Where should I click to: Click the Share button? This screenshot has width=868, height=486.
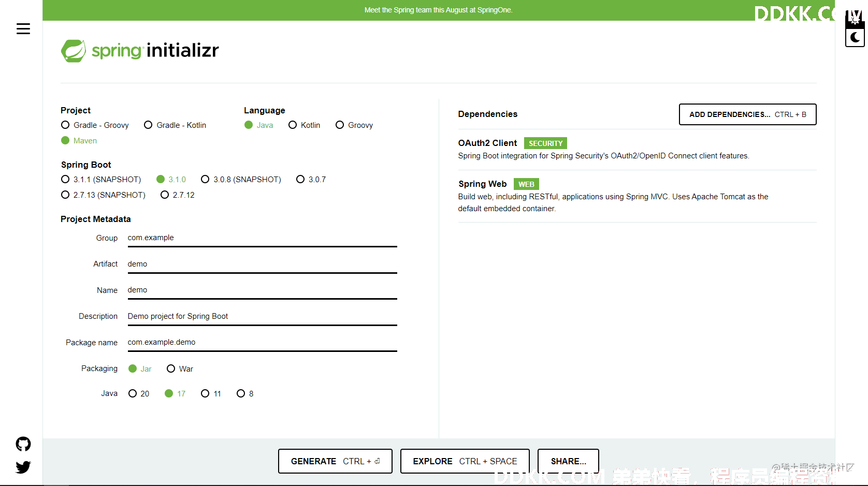pos(568,461)
